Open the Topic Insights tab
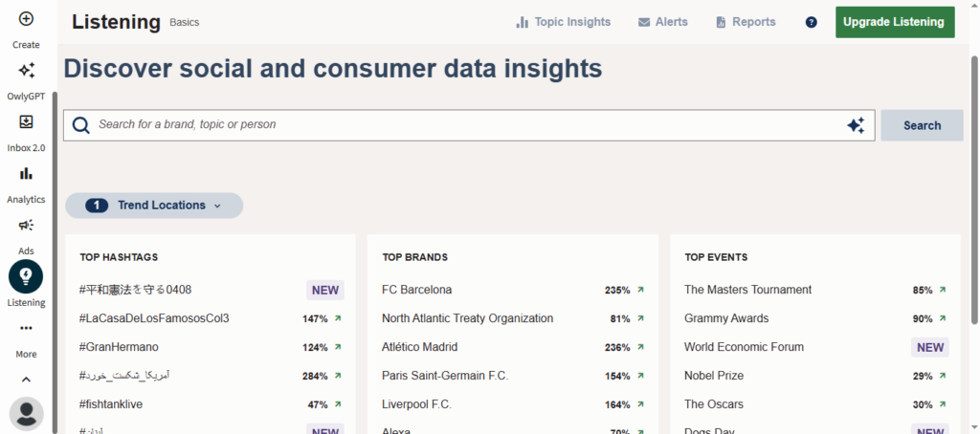The height and width of the screenshot is (434, 980). [563, 22]
